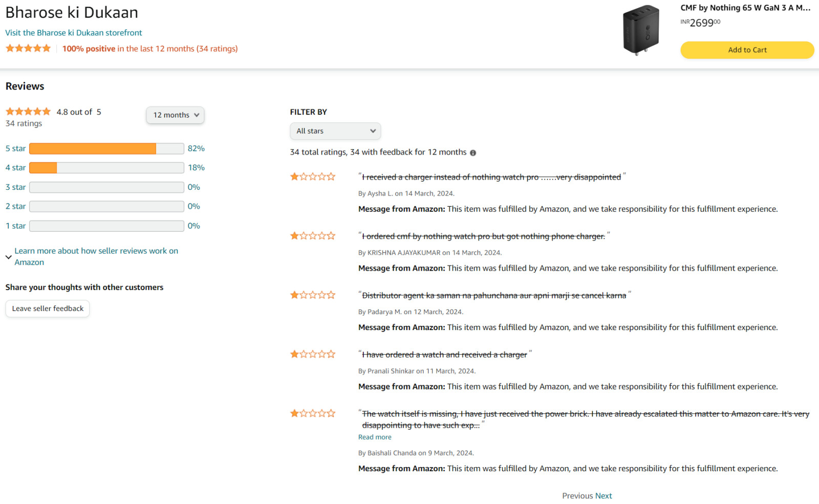Click Read more on Baishali's review
Viewport: 819px width, 504px height.
pyautogui.click(x=375, y=437)
